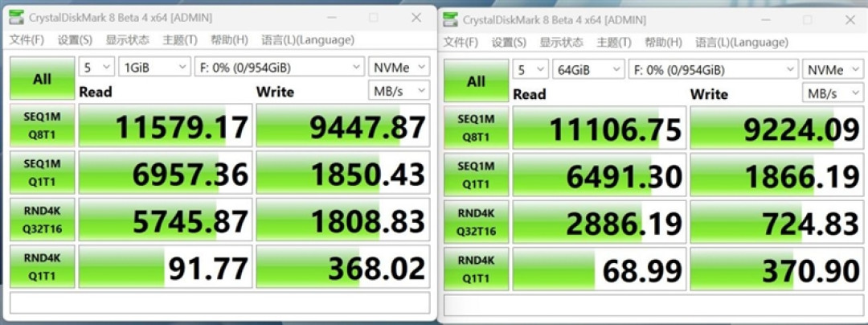The height and width of the screenshot is (325, 868).
Task: Open the 1GiB test size dropdown
Action: [154, 68]
